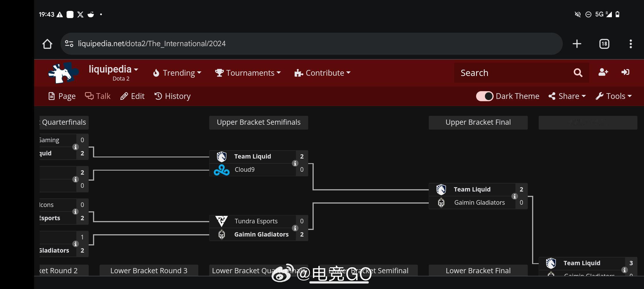Viewport: 644px width, 289px height.
Task: Click the Cloud9 team logo
Action: (x=222, y=170)
